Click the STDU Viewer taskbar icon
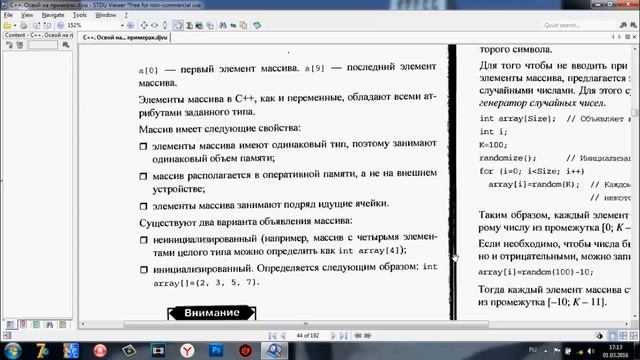This screenshot has width=640, height=360. tap(274, 351)
